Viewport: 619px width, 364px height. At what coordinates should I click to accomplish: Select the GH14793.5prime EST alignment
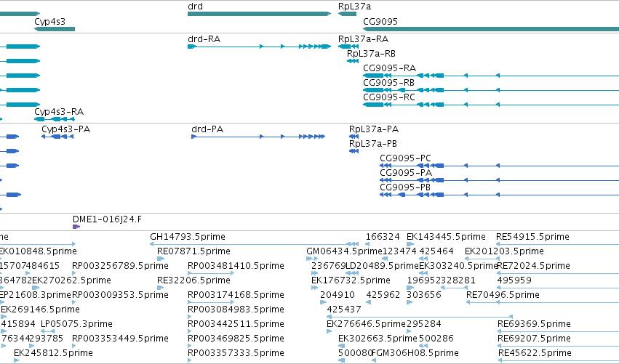pos(255,244)
